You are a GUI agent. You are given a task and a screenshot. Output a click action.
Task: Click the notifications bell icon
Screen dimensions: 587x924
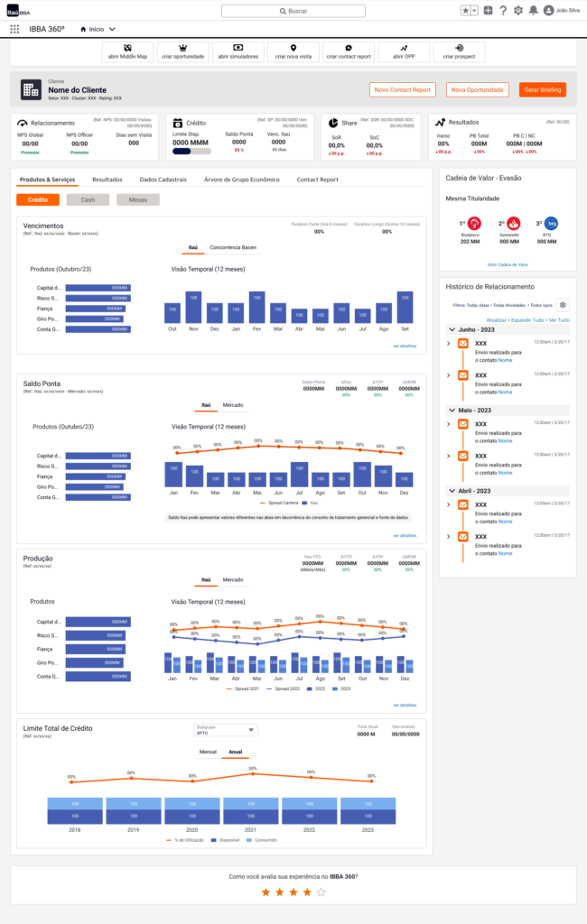(534, 11)
